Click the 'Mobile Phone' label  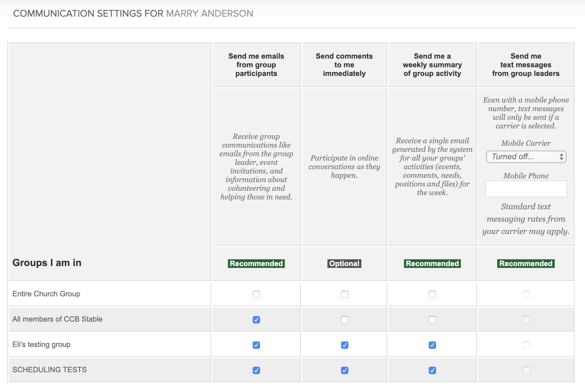(x=526, y=176)
